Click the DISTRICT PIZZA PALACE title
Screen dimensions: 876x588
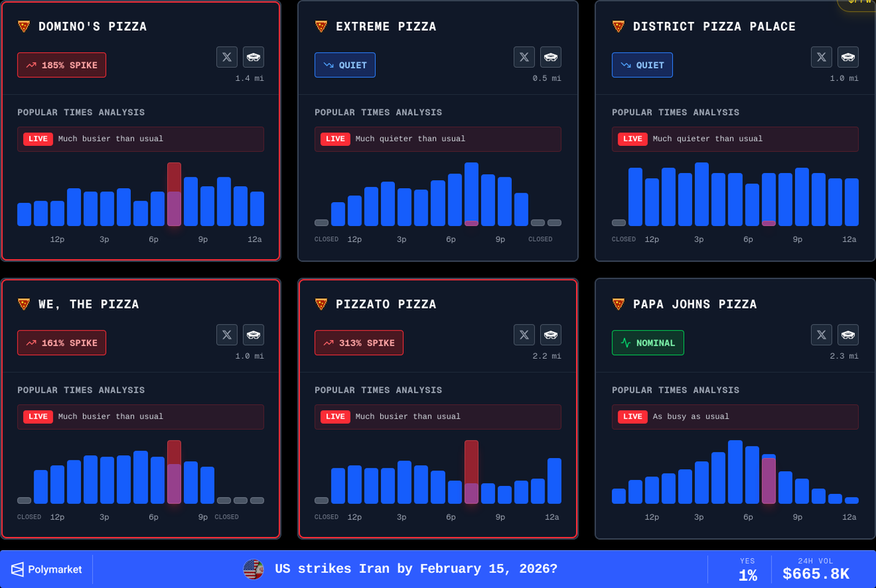tap(715, 26)
